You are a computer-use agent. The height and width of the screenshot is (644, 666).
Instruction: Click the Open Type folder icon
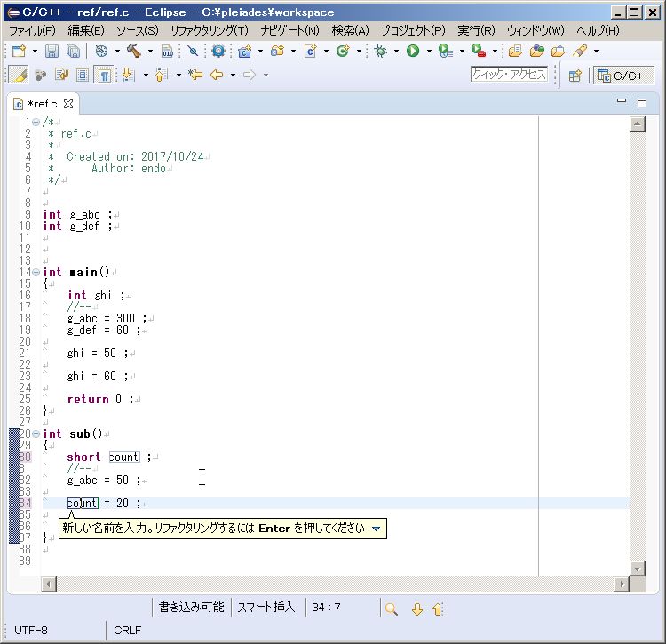click(x=515, y=52)
